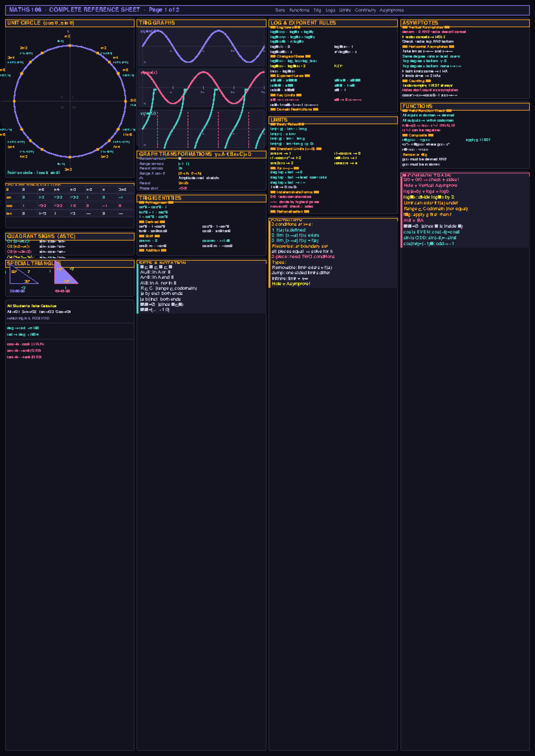Click the Sets navigation link
535x756 pixels.
pyautogui.click(x=280, y=10)
